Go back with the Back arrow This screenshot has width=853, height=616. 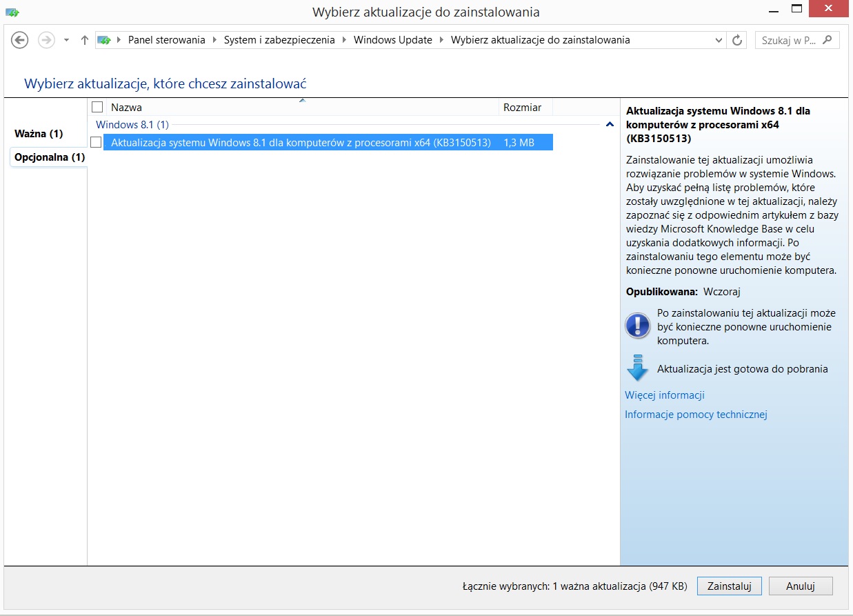[x=20, y=40]
